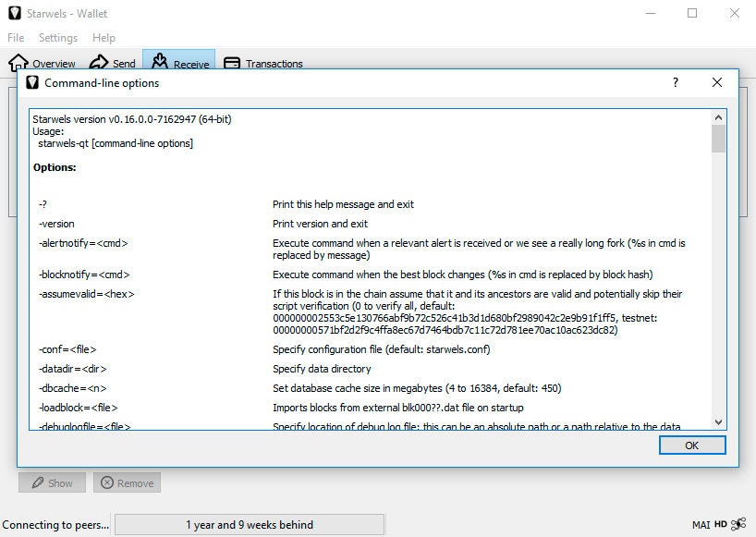The image size is (756, 537).
Task: Click the 'starwels-qt [command-line options]' usage line
Action: tap(116, 143)
